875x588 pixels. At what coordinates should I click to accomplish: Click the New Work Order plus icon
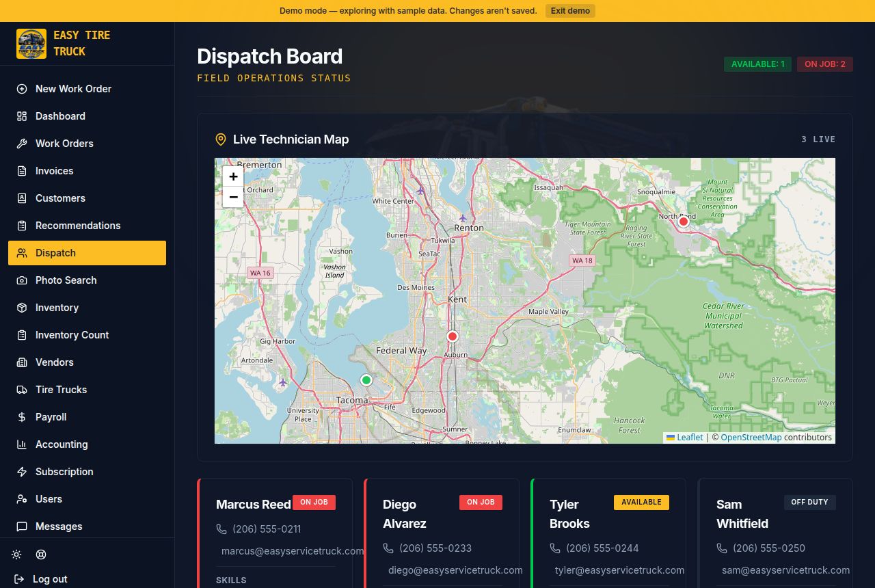(22, 89)
